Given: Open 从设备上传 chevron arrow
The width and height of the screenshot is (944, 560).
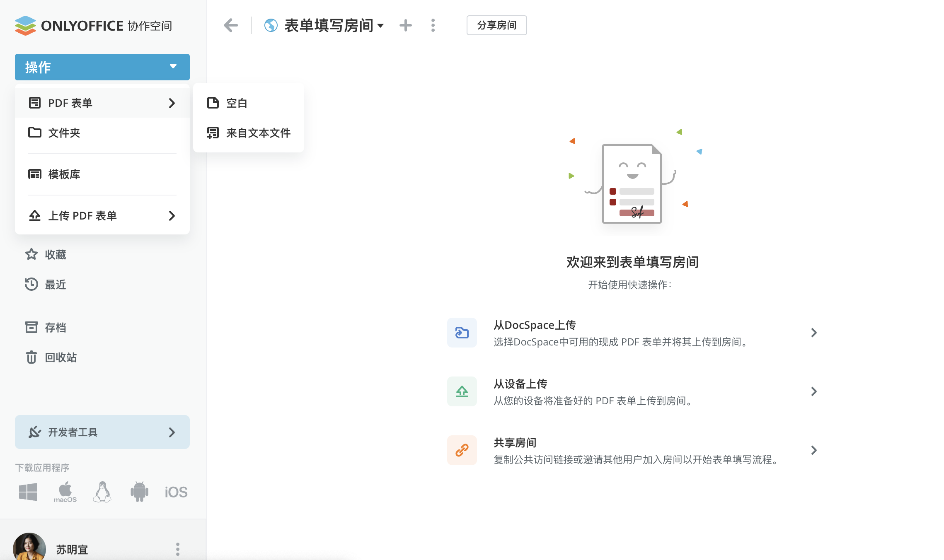Looking at the screenshot, I should click(814, 391).
